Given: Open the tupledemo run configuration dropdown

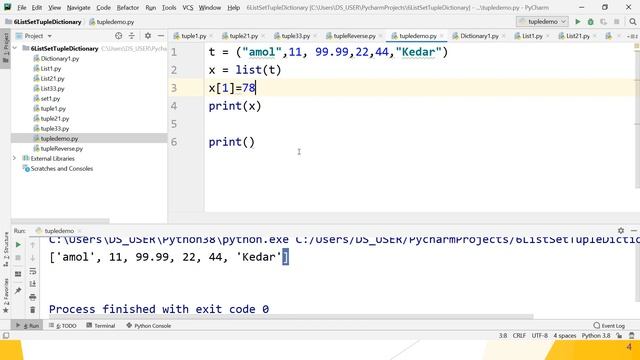Looking at the screenshot, I should [542, 22].
